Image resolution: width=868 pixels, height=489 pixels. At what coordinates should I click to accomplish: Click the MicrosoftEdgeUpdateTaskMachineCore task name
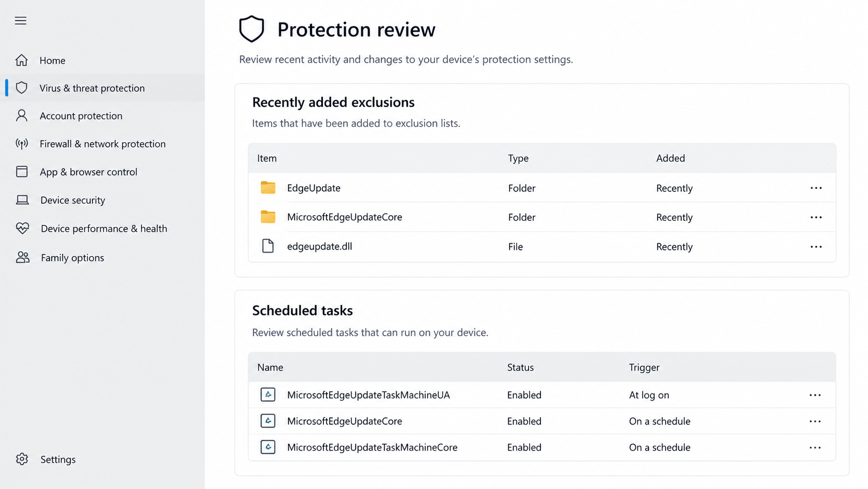coord(372,447)
